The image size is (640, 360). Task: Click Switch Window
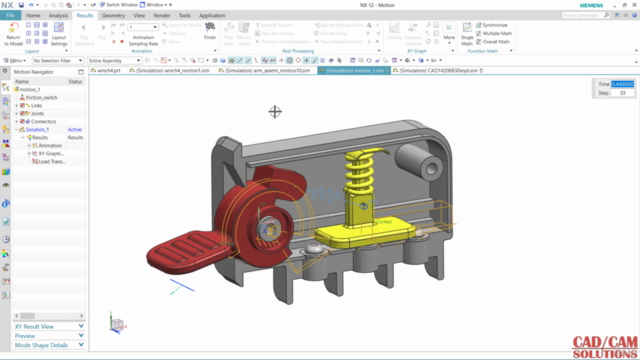[118, 5]
